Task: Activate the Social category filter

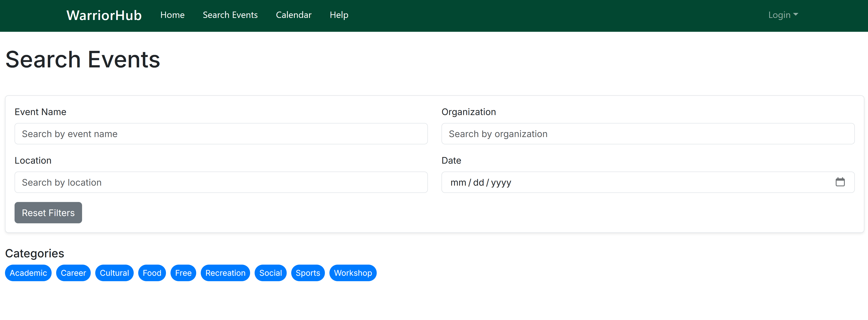Action: 271,273
